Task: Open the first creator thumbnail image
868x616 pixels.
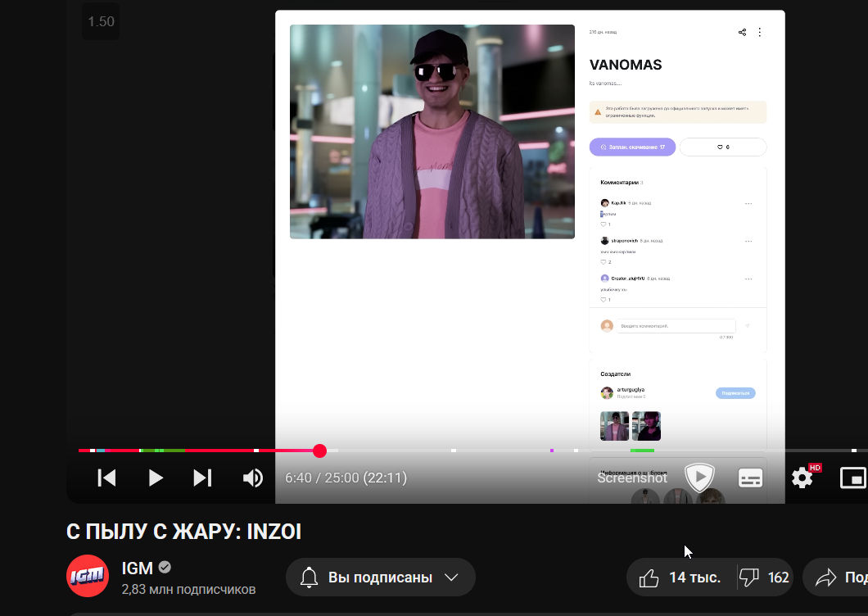Action: [614, 425]
